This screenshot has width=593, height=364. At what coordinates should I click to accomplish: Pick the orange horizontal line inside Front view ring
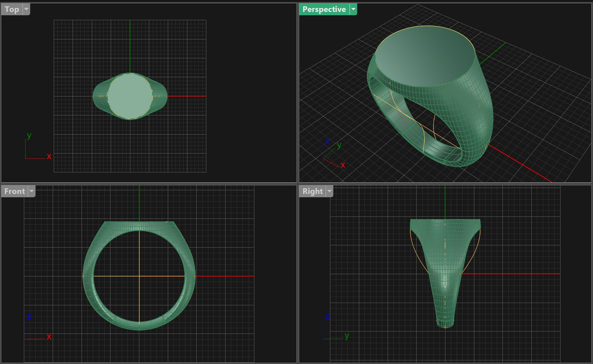116,276
